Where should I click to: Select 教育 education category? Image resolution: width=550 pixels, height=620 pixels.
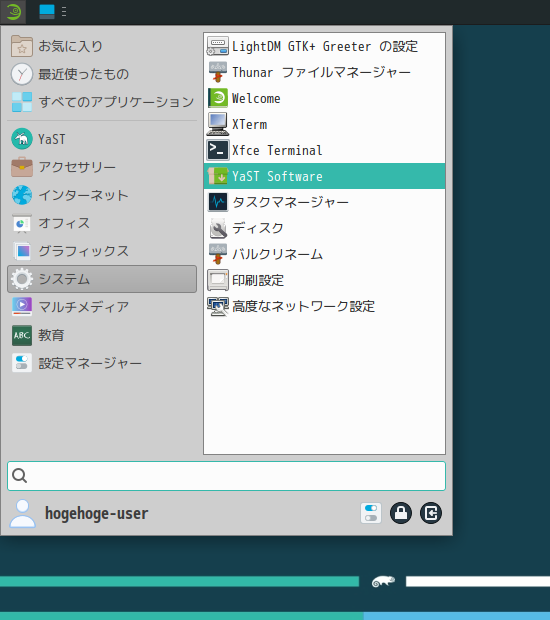(102, 335)
